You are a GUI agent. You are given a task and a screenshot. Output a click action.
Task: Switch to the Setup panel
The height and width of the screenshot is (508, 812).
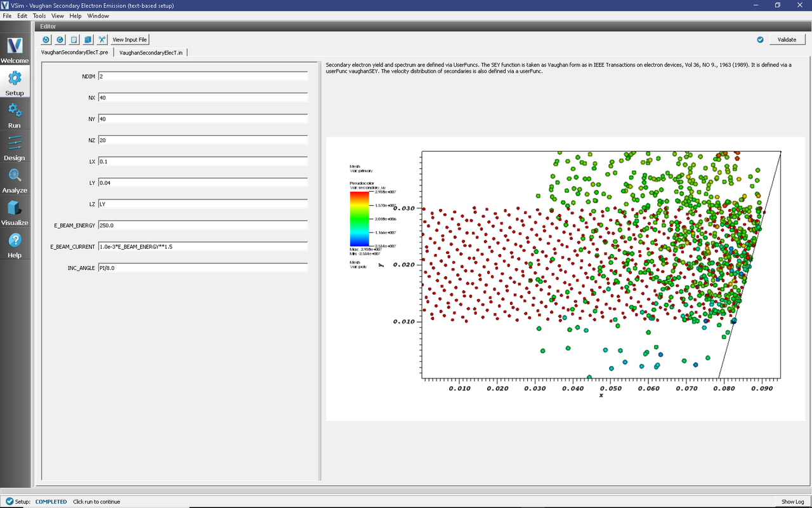[x=15, y=83]
